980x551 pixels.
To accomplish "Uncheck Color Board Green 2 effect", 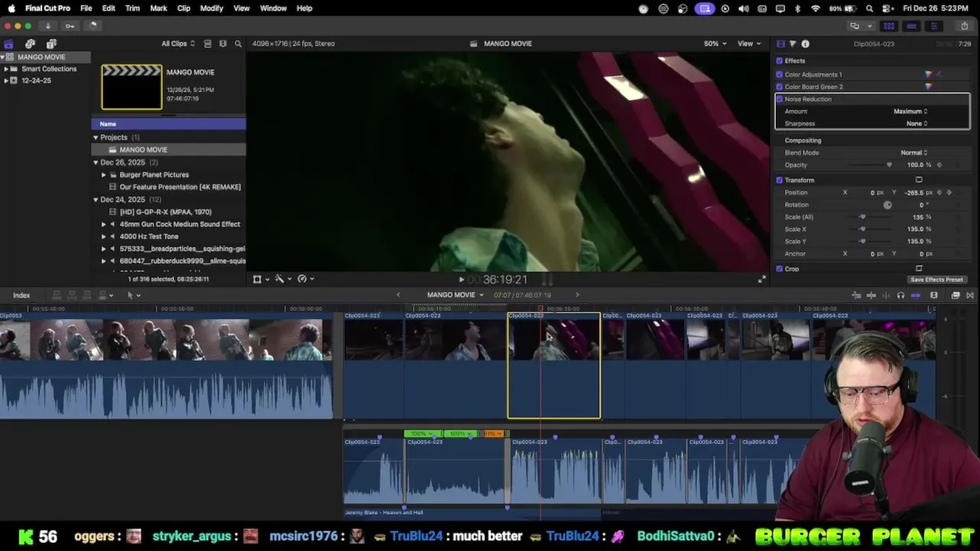I will (x=779, y=86).
